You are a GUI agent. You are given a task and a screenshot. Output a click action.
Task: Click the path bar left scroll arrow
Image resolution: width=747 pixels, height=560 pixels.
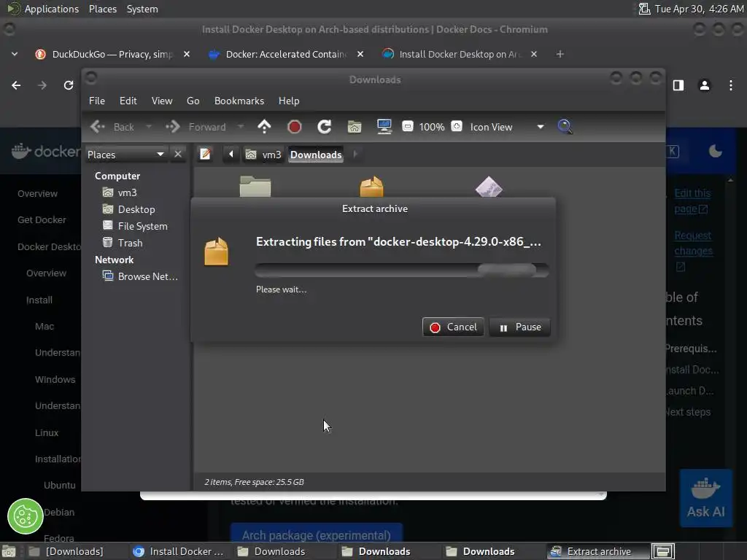231,155
